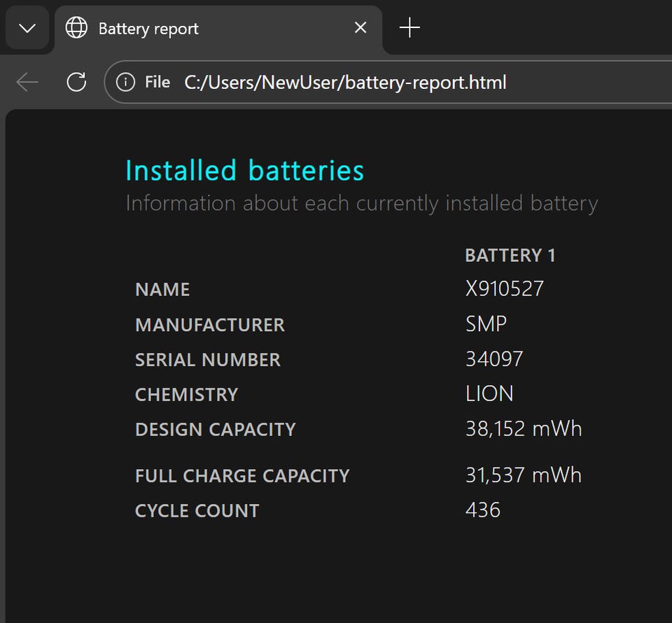Click the chemistry value LION
This screenshot has height=623, width=672.
[x=489, y=394]
